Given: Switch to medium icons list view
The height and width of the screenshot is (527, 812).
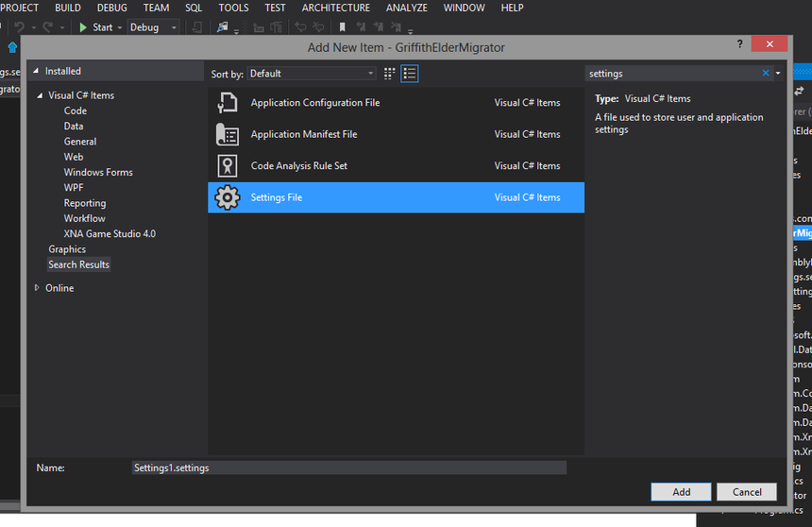Looking at the screenshot, I should 410,74.
